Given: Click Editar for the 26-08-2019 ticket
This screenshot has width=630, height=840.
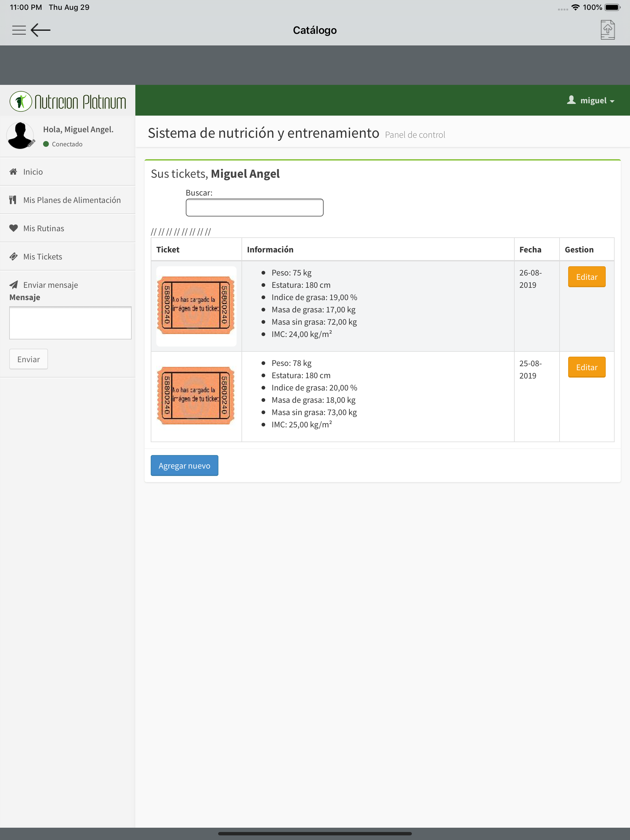Looking at the screenshot, I should (587, 277).
